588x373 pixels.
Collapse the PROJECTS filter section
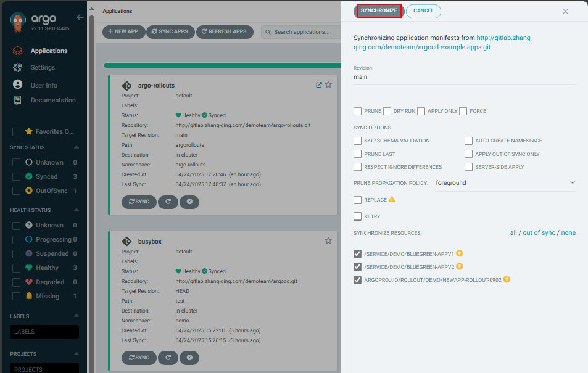point(77,353)
